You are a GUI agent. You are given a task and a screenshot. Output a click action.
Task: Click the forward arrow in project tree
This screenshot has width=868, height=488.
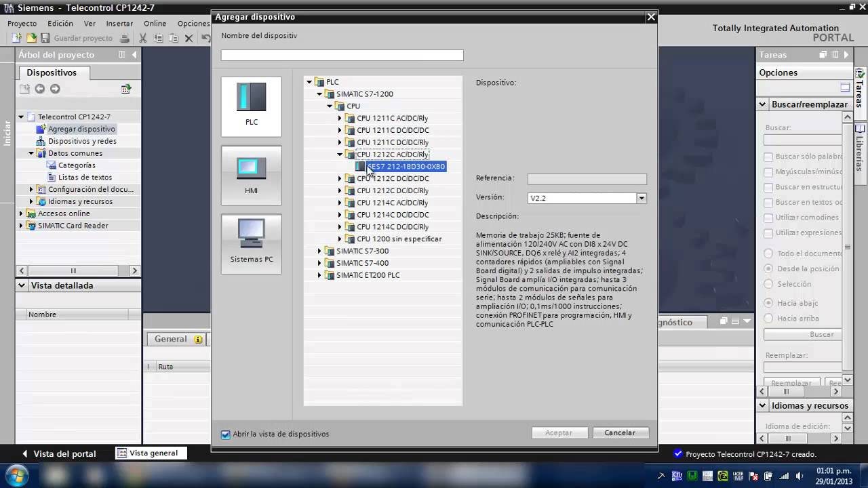(55, 89)
